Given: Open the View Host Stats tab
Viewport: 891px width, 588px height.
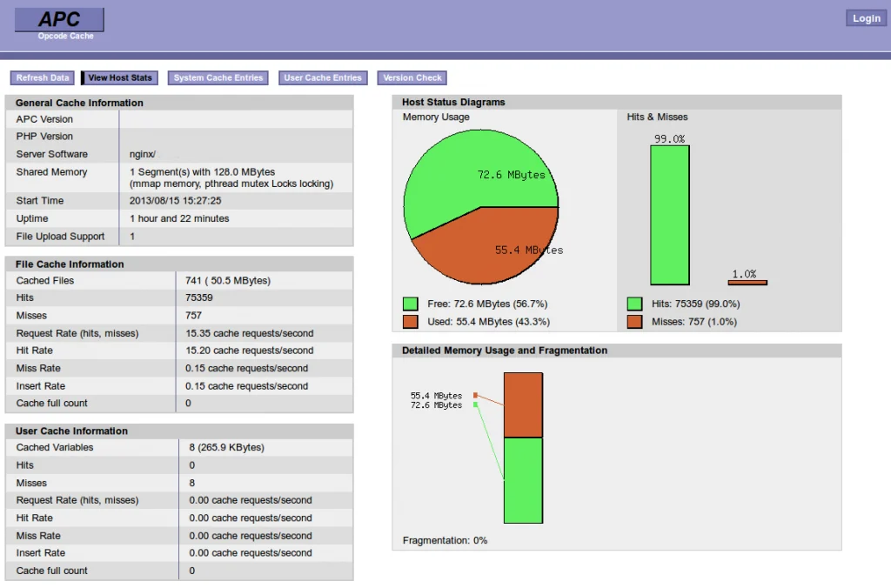Looking at the screenshot, I should pyautogui.click(x=120, y=78).
